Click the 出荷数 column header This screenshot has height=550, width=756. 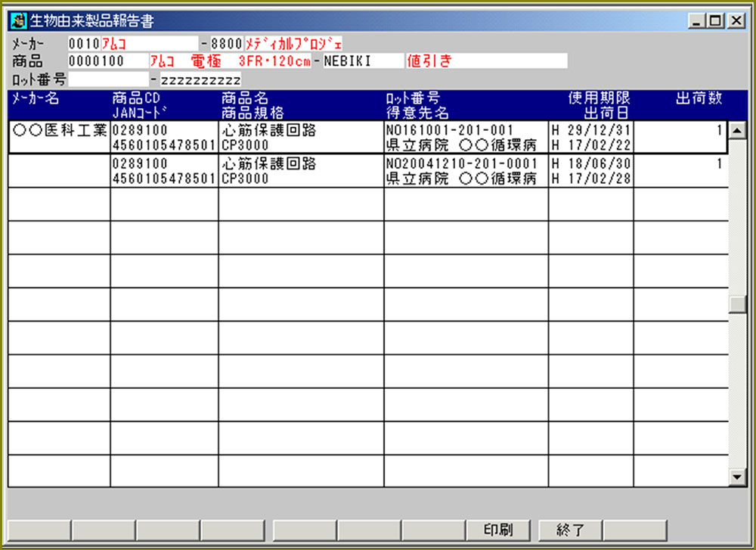[x=698, y=98]
